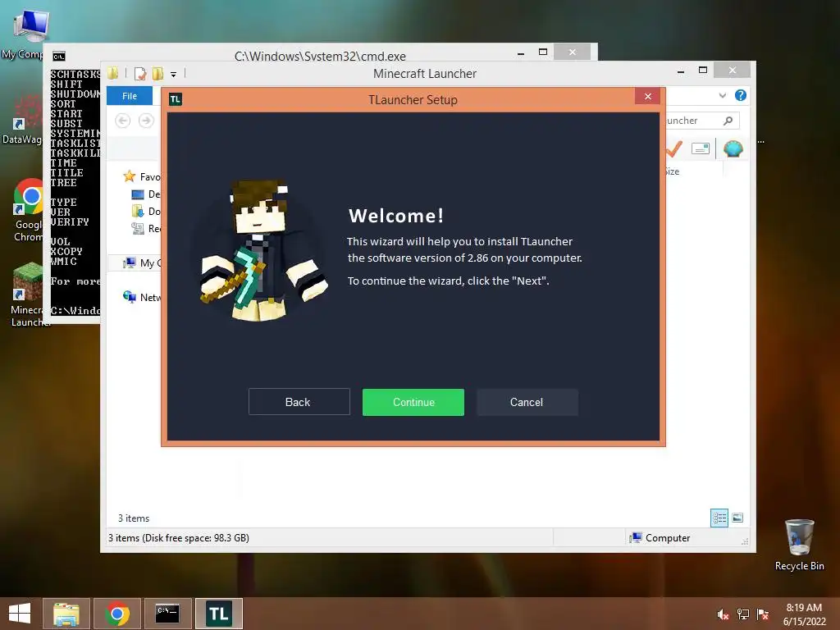
Task: Click the Size column header
Action: 672,171
